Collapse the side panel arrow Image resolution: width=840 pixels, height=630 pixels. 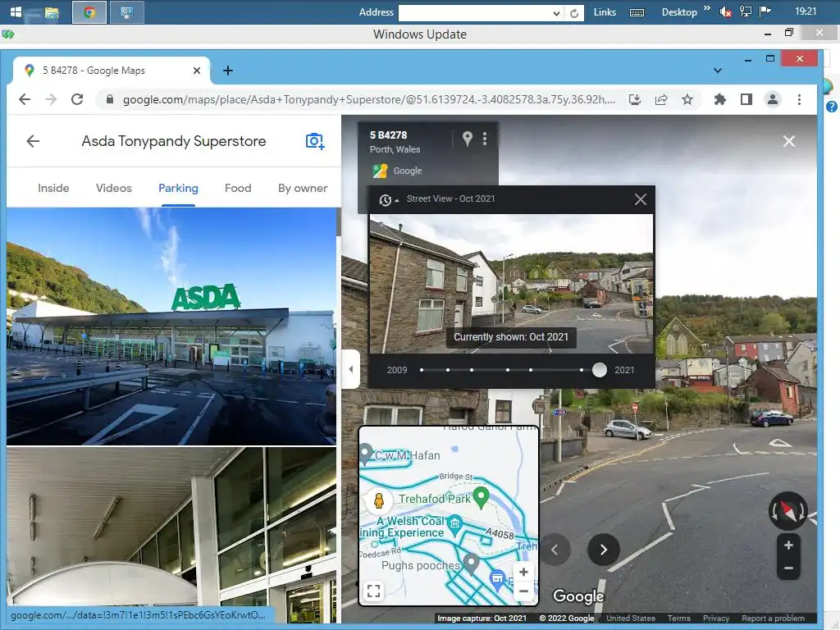[x=351, y=369]
